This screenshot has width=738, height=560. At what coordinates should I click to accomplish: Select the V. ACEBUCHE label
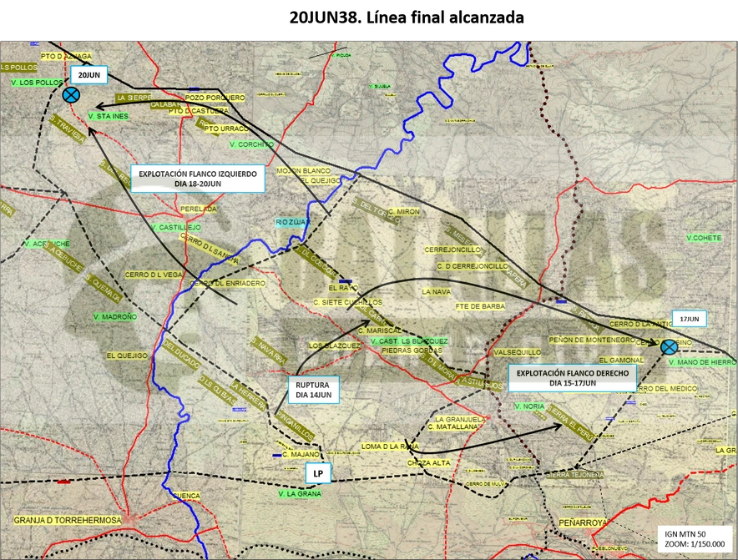pos(47,244)
